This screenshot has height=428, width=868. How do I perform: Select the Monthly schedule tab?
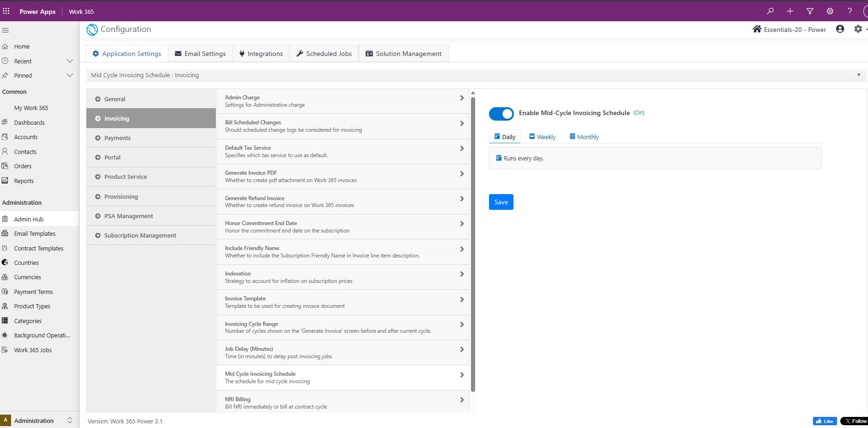point(584,137)
